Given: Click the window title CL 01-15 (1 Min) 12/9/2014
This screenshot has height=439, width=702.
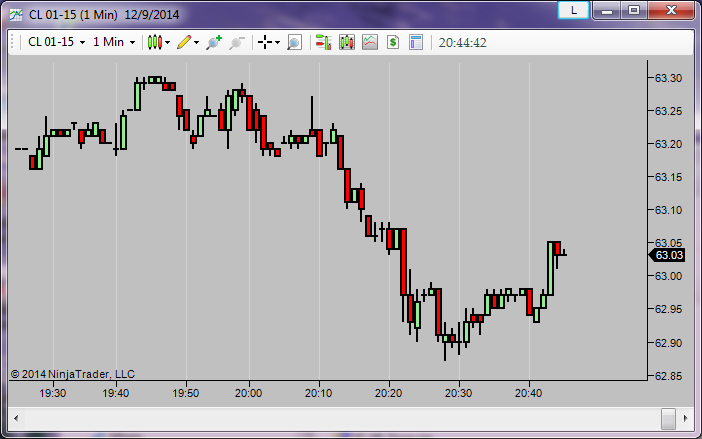Looking at the screenshot, I should (104, 15).
